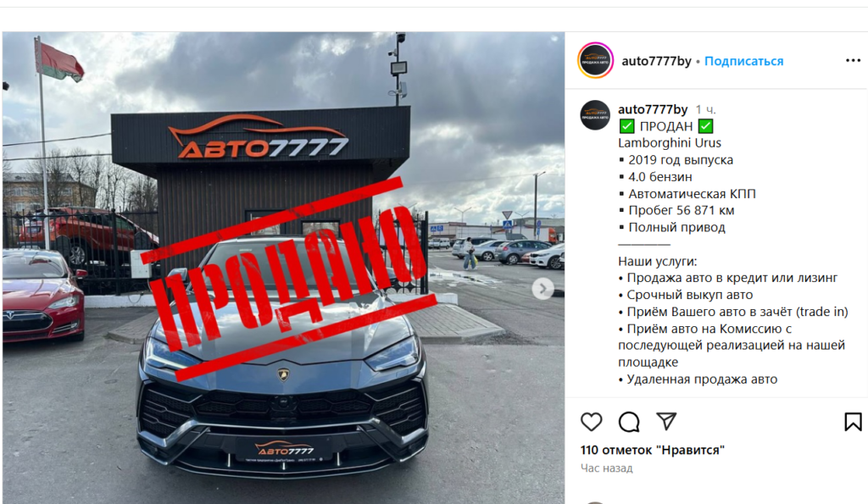Share post using paper plane icon
The width and height of the screenshot is (868, 504).
pos(666,422)
